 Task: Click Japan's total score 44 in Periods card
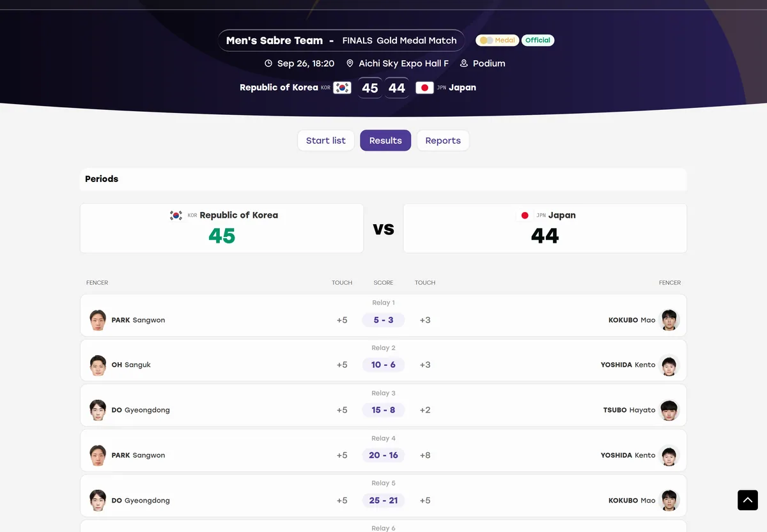coord(545,236)
